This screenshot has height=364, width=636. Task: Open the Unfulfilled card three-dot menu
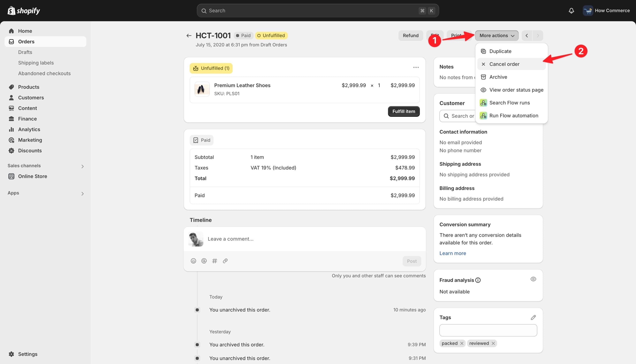tap(416, 67)
